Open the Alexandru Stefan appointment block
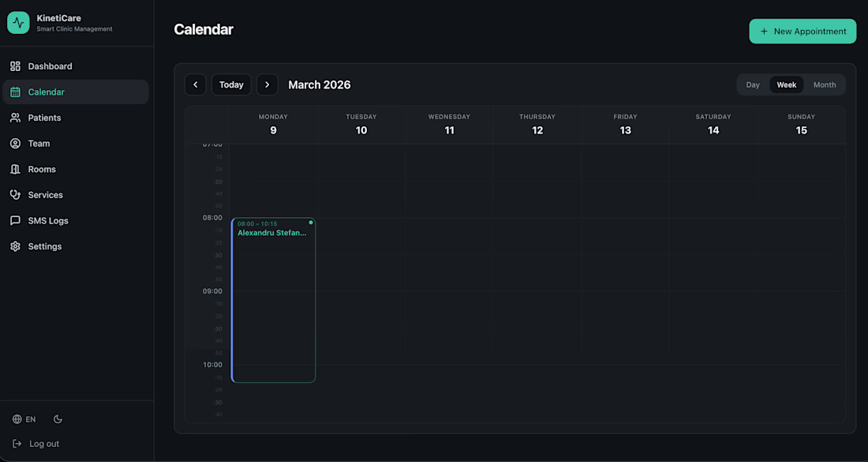868x462 pixels. point(274,300)
